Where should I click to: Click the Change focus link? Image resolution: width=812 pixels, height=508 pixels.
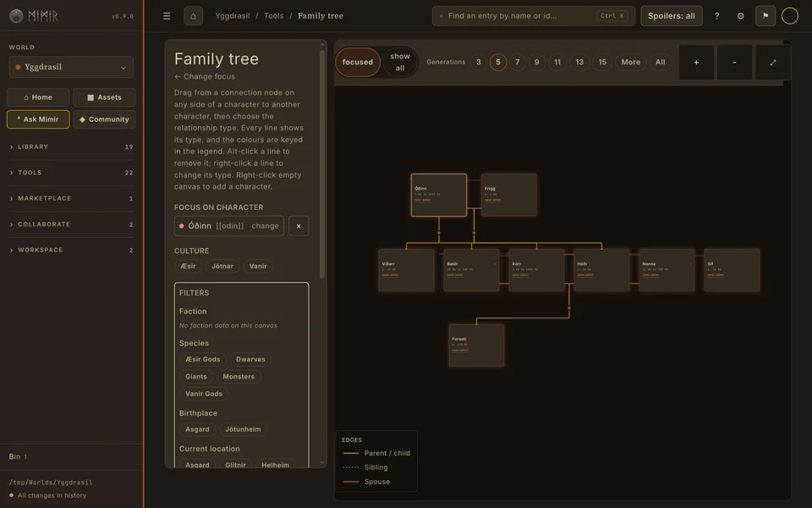(x=205, y=76)
